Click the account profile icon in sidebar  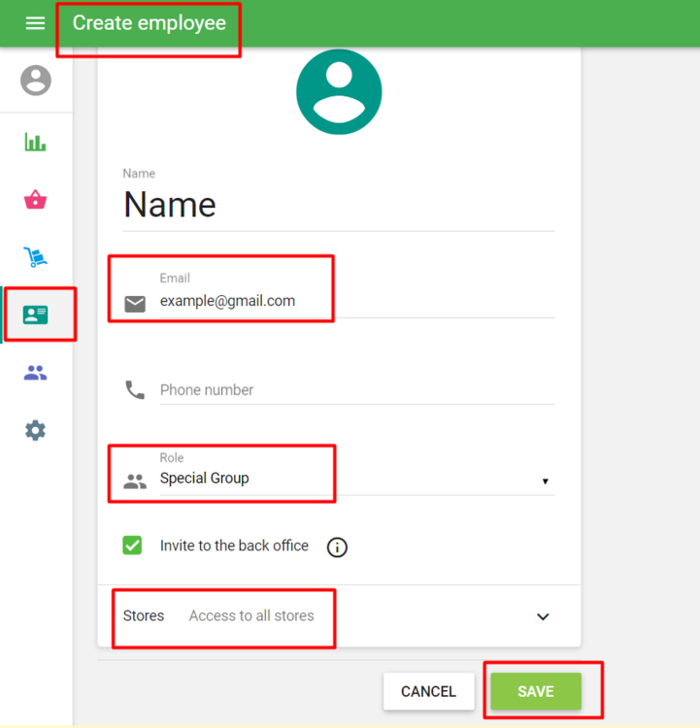tap(36, 81)
